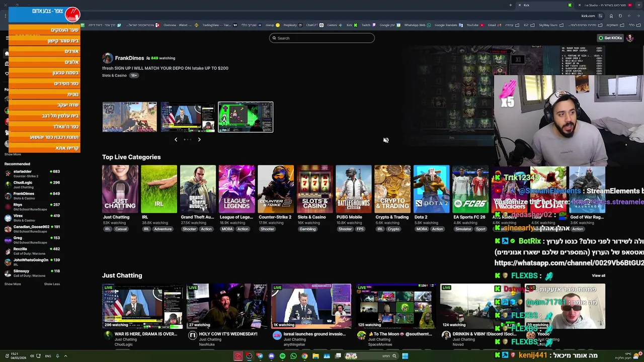Click the Adventure tag under IRL
This screenshot has width=644, height=362.
[x=163, y=229]
